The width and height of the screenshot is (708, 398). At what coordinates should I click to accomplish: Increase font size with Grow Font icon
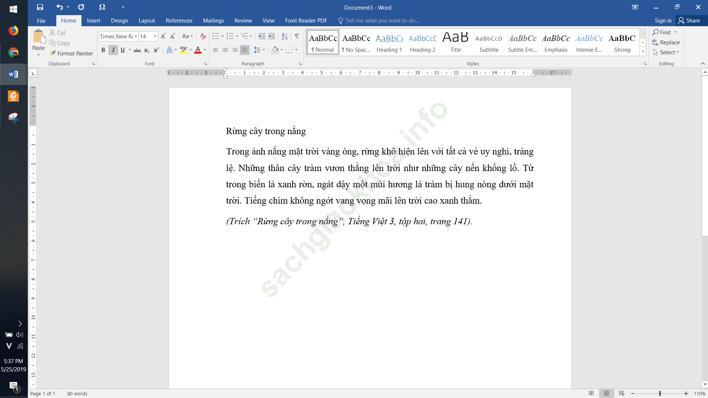(x=163, y=36)
